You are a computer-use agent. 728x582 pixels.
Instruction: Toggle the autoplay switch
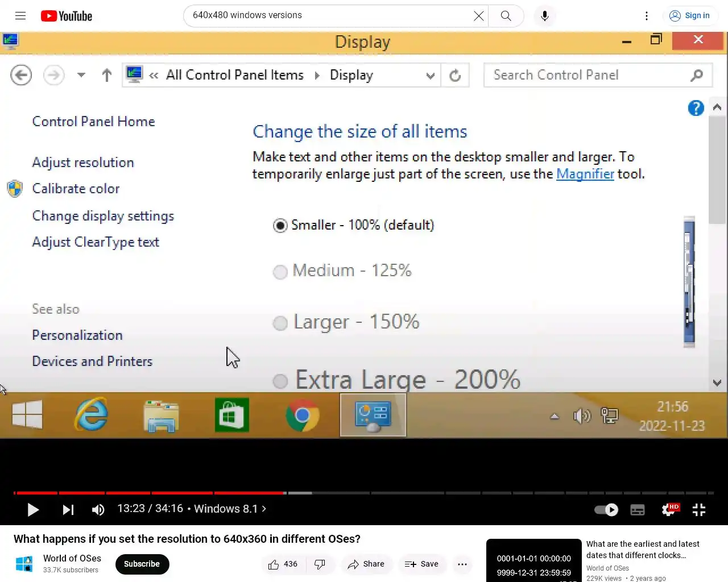[x=606, y=510]
